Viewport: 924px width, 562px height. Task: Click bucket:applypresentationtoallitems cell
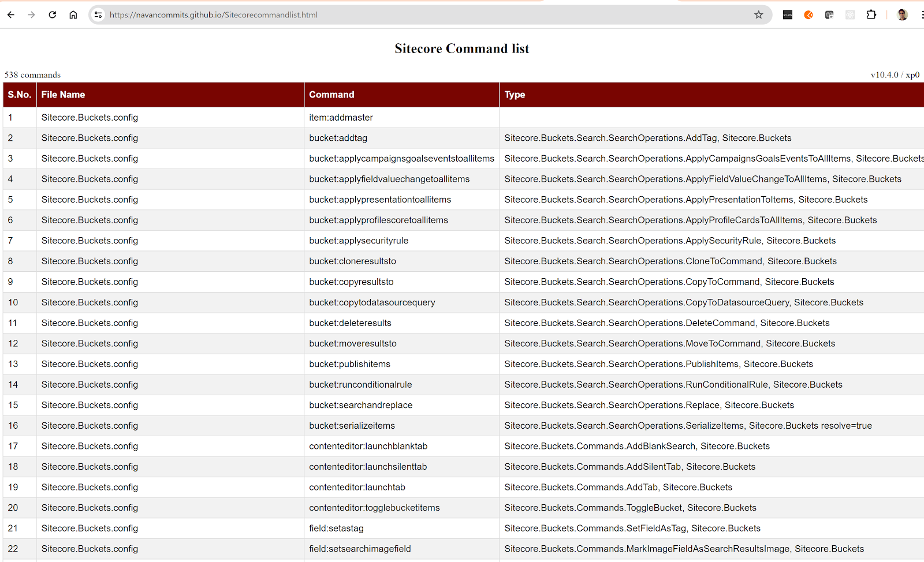402,200
